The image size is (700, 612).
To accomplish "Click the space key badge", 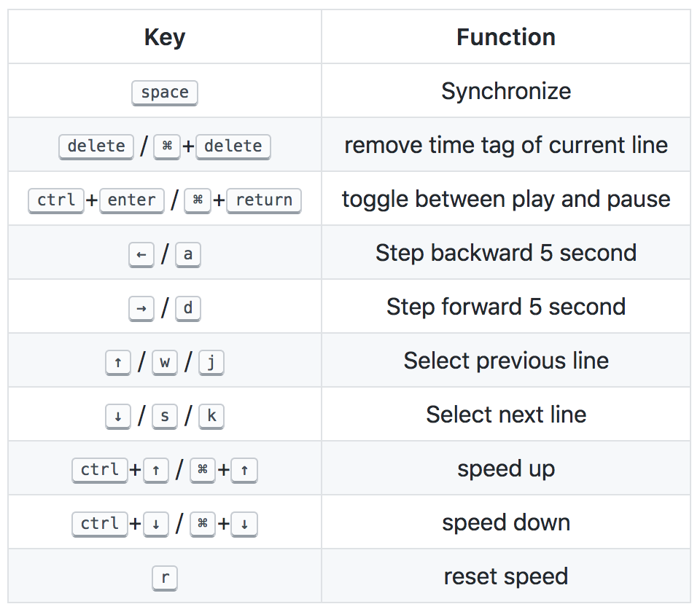I will (x=165, y=93).
